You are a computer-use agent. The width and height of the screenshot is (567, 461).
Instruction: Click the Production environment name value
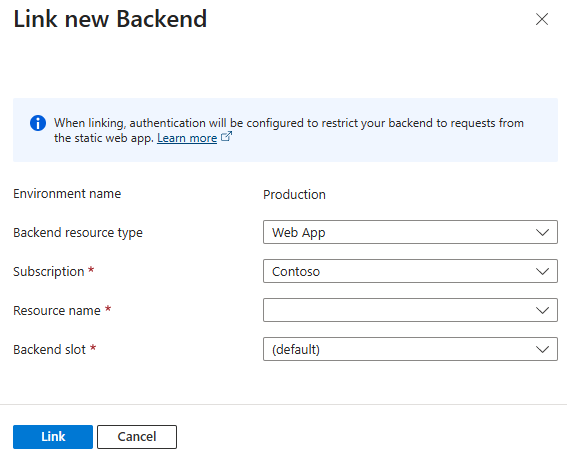tap(294, 195)
